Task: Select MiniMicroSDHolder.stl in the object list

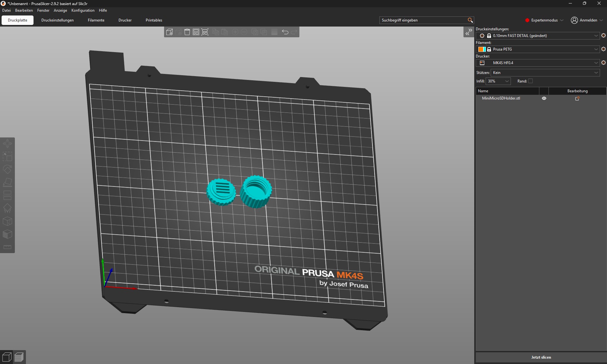Action: click(501, 98)
